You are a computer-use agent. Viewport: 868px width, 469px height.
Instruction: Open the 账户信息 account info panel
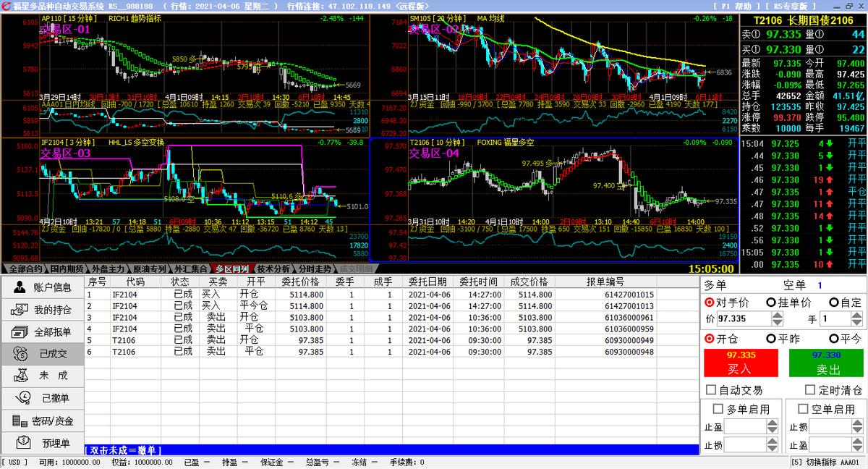[x=42, y=287]
